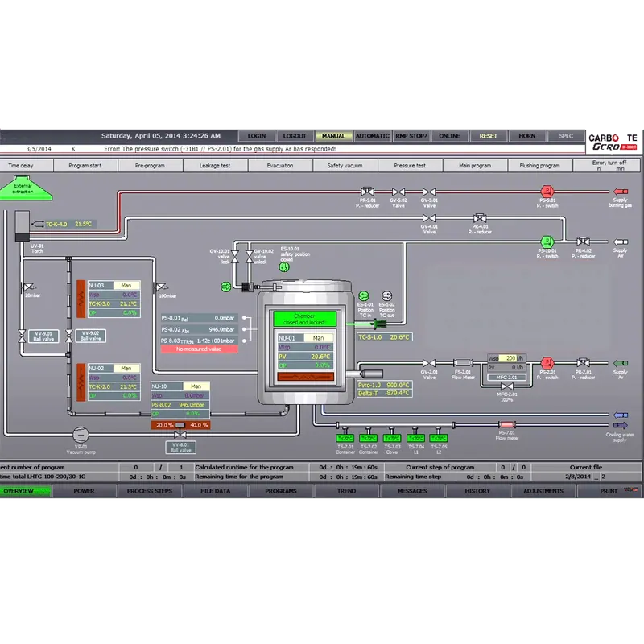Switch to AUTOMATIC mode

coord(372,136)
